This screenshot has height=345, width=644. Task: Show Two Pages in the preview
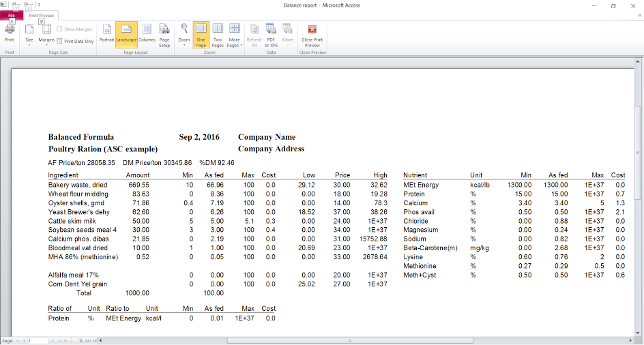(218, 35)
